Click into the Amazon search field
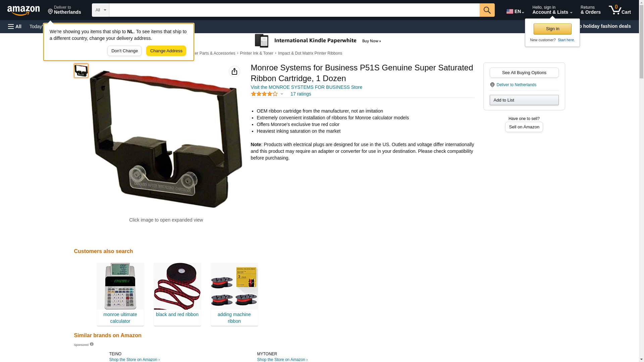Image resolution: width=644 pixels, height=362 pixels. [x=294, y=10]
